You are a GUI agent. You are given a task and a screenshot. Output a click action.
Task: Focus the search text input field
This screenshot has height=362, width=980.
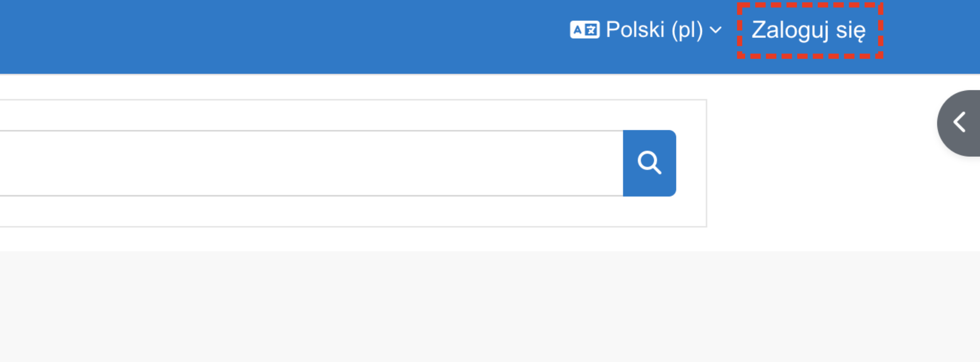(x=308, y=163)
